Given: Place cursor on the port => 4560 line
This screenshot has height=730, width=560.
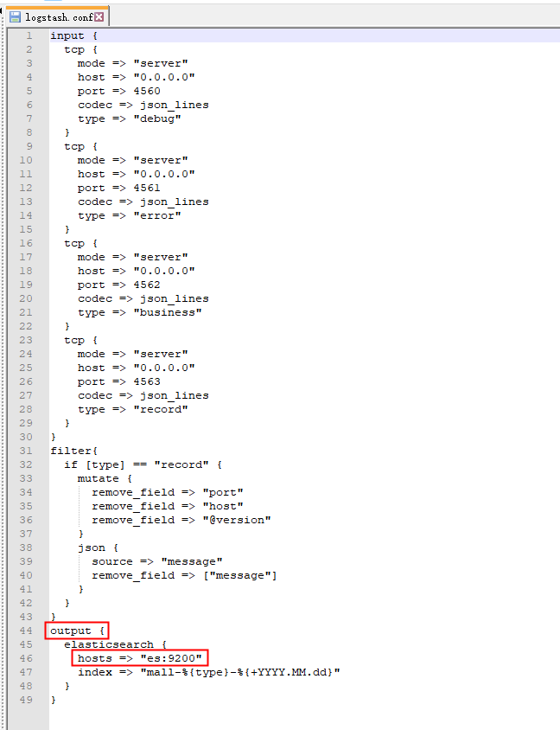Looking at the screenshot, I should coord(118,92).
